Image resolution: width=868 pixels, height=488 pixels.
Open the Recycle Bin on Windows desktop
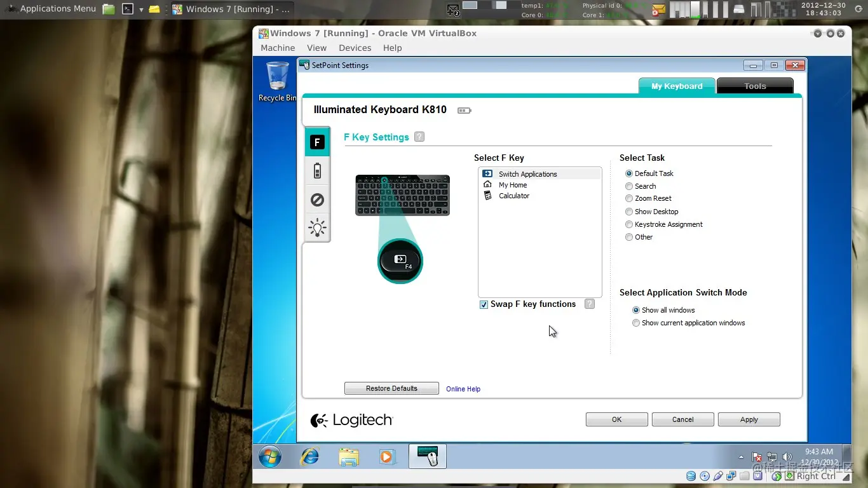tap(277, 81)
